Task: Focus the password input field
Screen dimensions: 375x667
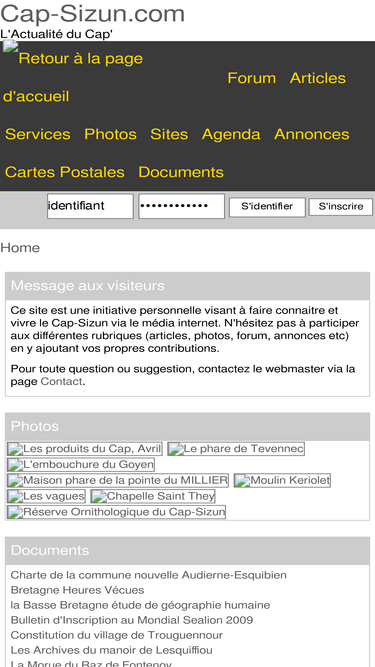Action: pyautogui.click(x=182, y=206)
